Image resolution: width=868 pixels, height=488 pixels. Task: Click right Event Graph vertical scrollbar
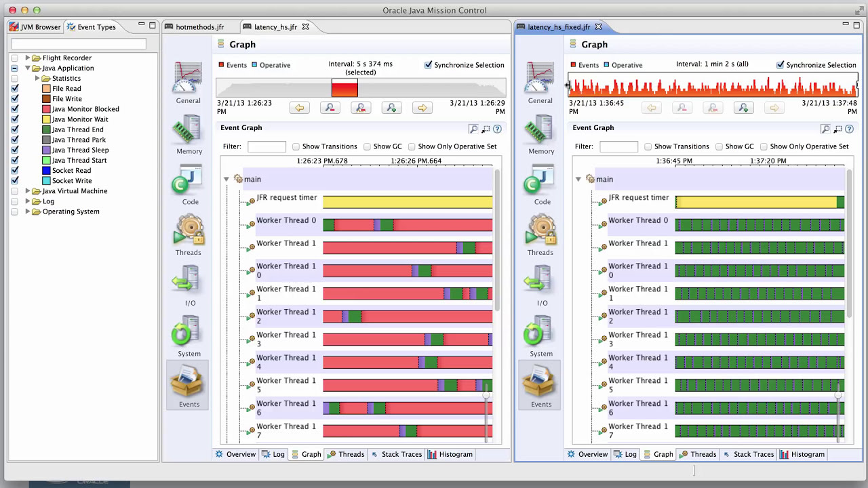click(850, 244)
